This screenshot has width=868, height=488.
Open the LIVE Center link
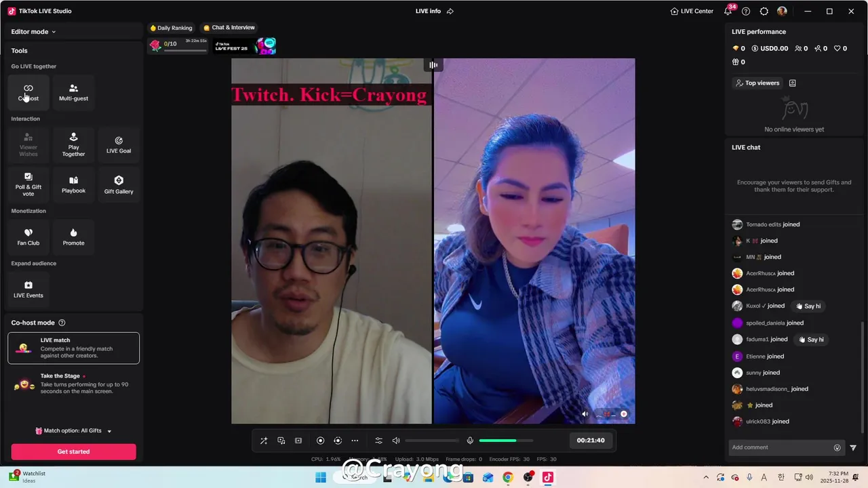(x=692, y=12)
